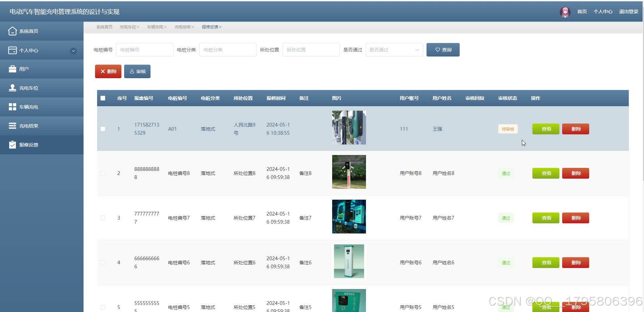Check the checkbox for row 4
The height and width of the screenshot is (312, 644).
tap(103, 263)
